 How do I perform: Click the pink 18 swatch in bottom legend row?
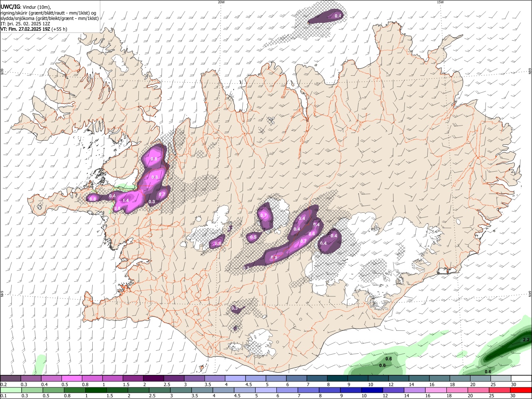(x=457, y=390)
